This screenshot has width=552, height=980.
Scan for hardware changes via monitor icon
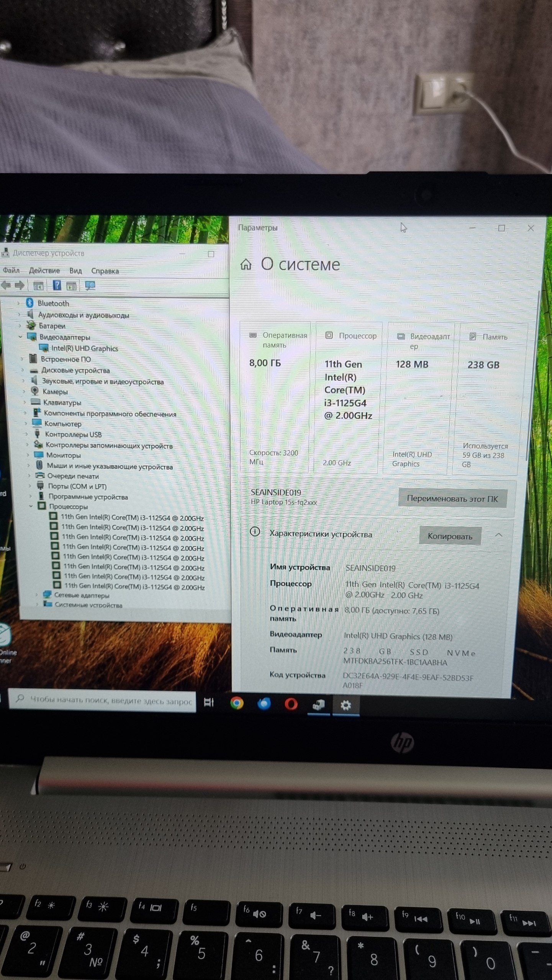pos(90,286)
